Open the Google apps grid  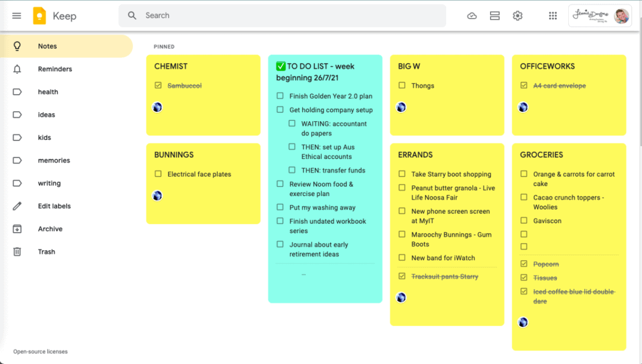[553, 16]
